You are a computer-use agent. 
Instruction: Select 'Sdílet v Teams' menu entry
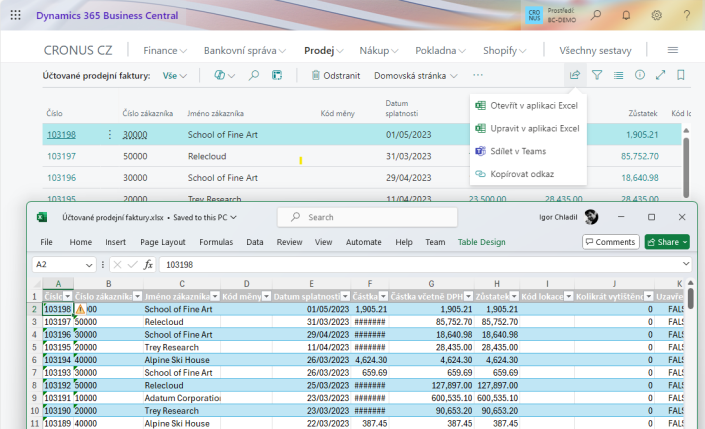[517, 151]
